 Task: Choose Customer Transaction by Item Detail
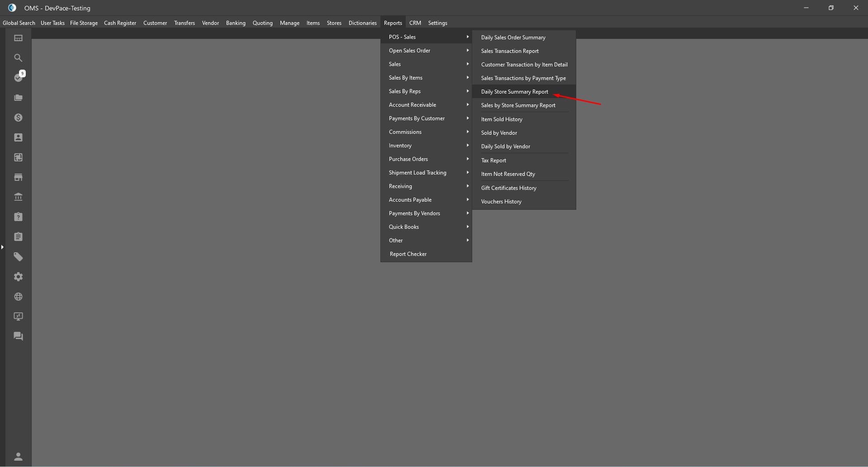pos(524,65)
